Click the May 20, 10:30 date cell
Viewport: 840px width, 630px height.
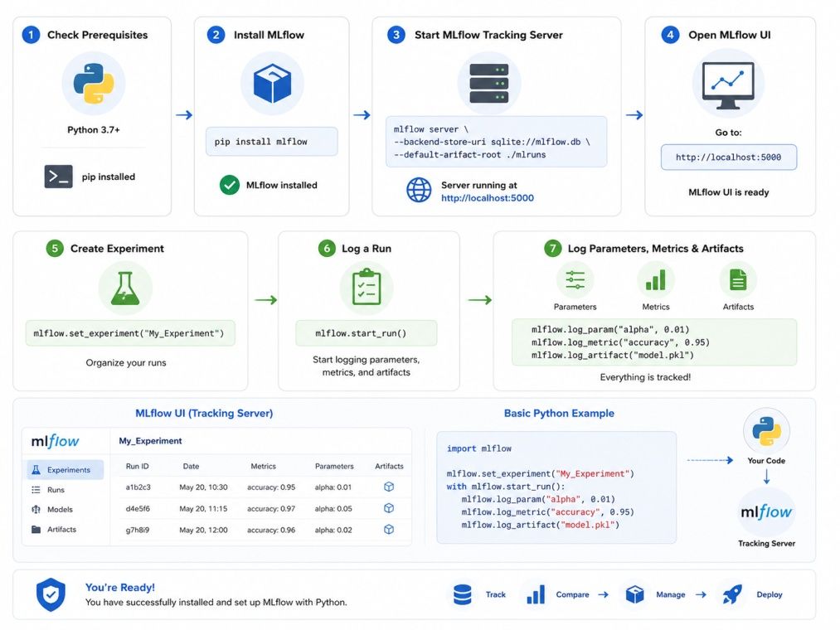(x=203, y=487)
